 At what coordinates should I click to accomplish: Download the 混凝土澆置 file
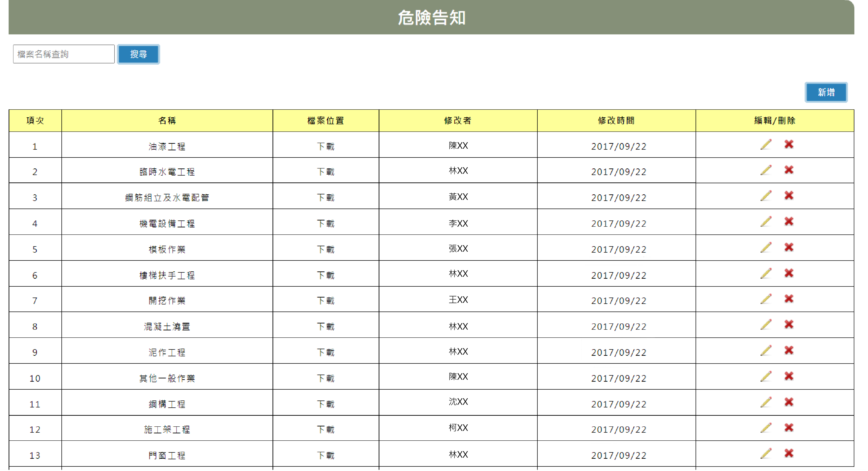click(326, 327)
